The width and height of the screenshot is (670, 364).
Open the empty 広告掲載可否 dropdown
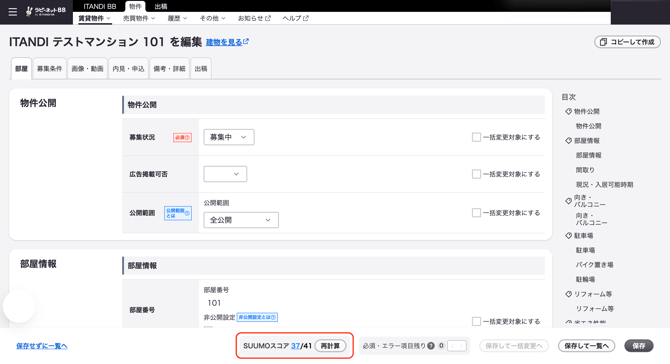[225, 174]
